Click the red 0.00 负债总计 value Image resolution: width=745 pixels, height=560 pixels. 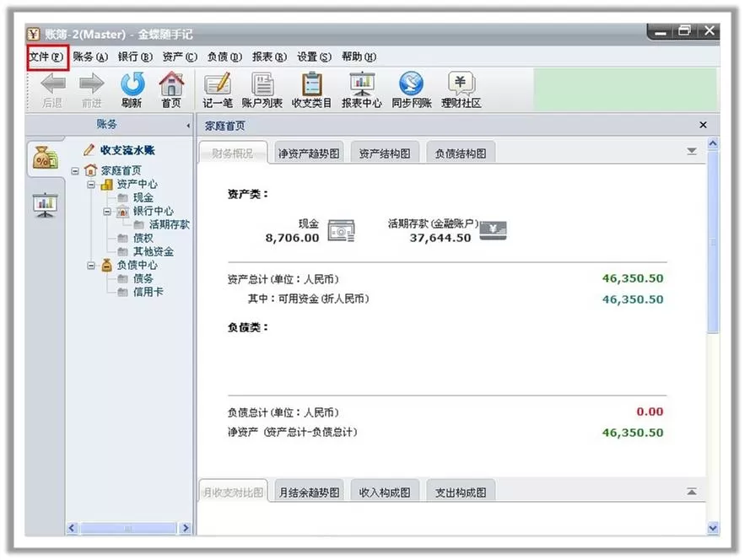point(650,412)
